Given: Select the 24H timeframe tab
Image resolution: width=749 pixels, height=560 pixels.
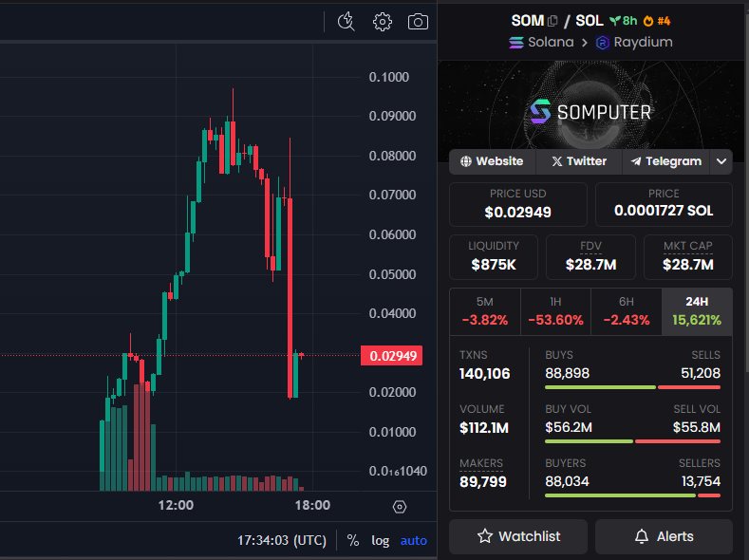Looking at the screenshot, I should [x=697, y=311].
